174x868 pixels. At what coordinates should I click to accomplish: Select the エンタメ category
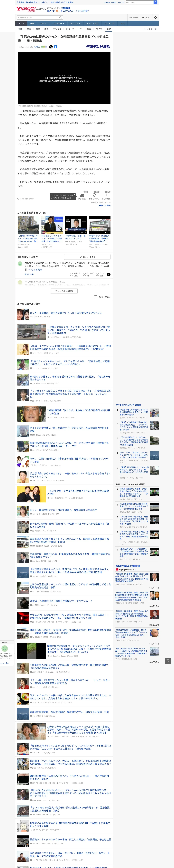(57, 29)
